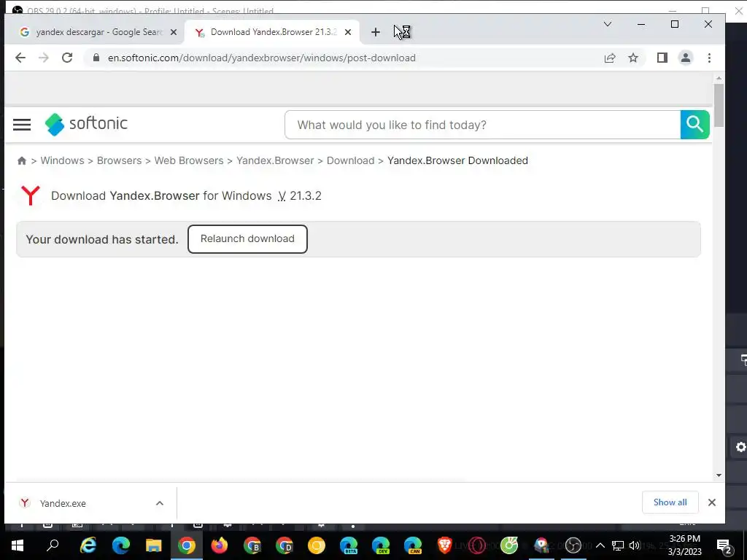Select the Download Yandex.Browser 21.3.2 tab
This screenshot has width=747, height=560.
coord(273,32)
